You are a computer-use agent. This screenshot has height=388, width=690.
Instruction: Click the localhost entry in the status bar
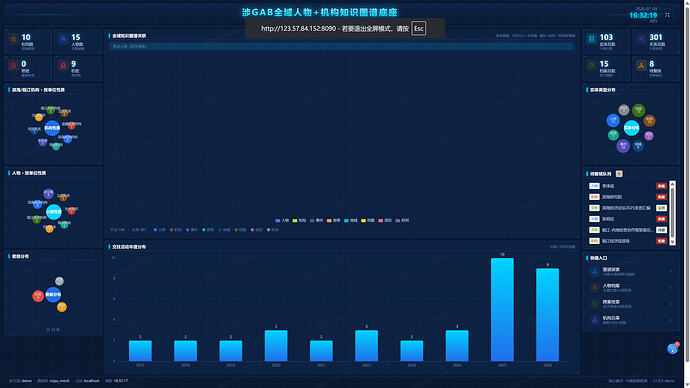point(88,381)
